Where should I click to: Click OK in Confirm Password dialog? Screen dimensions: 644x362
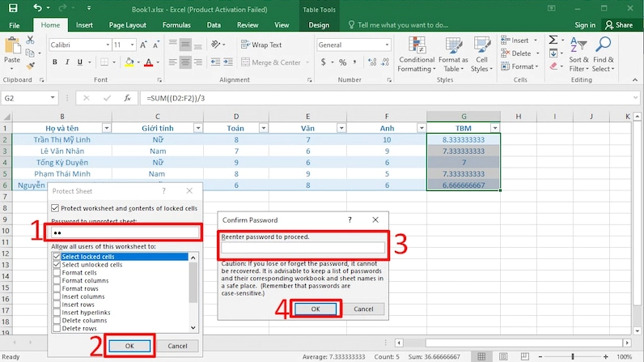[316, 309]
